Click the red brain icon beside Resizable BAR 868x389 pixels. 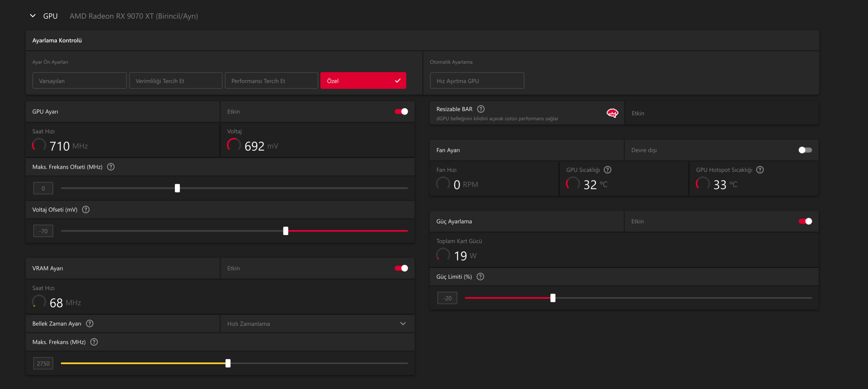[612, 113]
